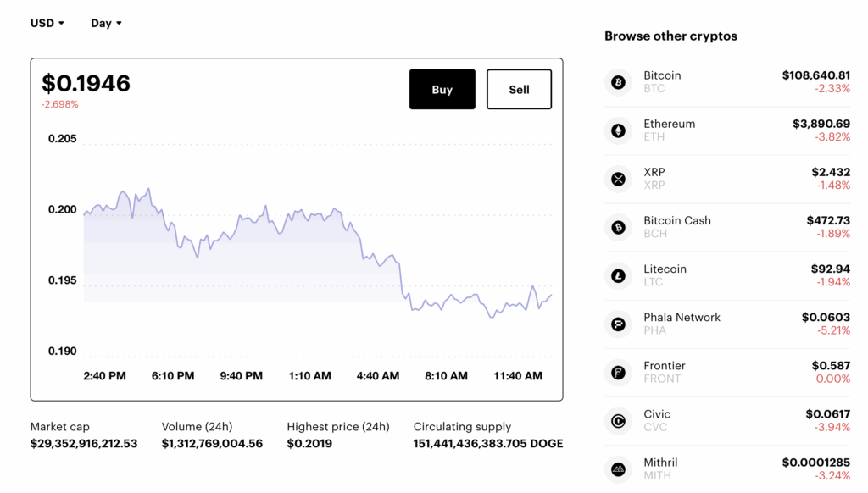Open the Litecoin logo icon
The width and height of the screenshot is (868, 493).
618,275
